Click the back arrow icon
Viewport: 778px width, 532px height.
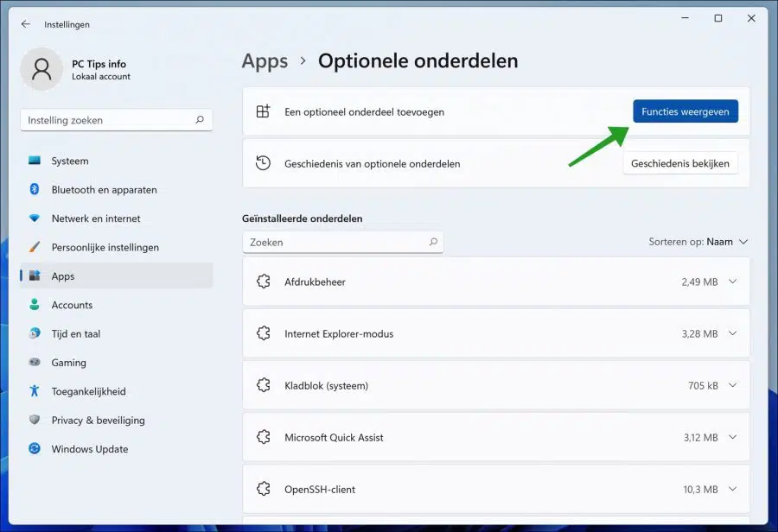point(26,24)
